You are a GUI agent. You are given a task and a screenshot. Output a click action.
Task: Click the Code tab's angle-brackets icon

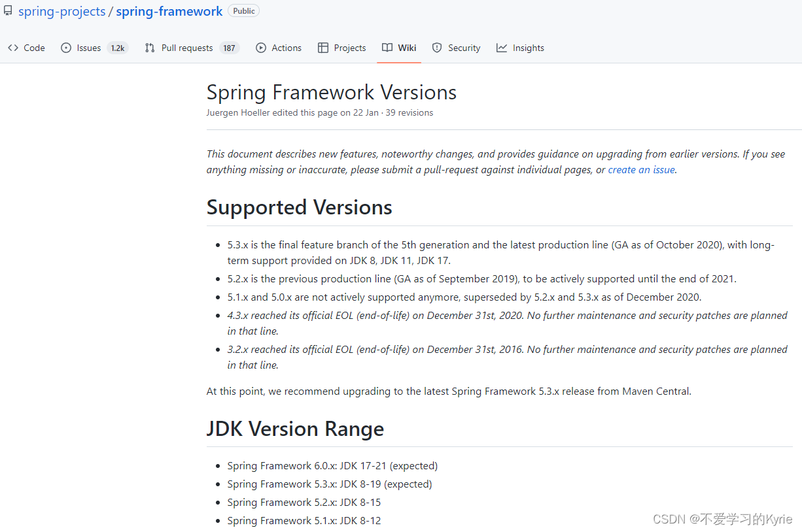click(13, 47)
